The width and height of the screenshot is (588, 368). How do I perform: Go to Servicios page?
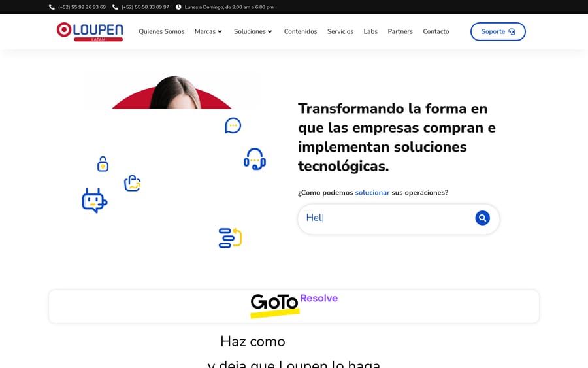[x=340, y=31]
